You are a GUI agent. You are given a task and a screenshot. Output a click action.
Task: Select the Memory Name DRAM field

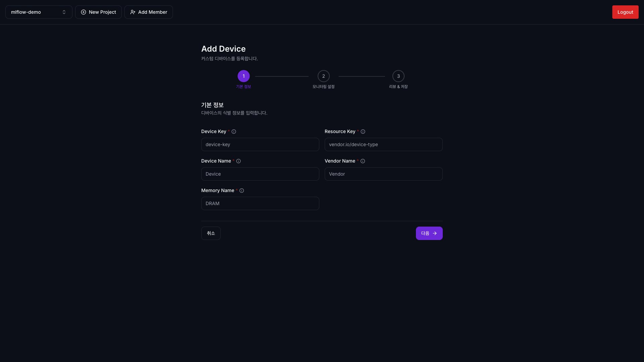[260, 203]
